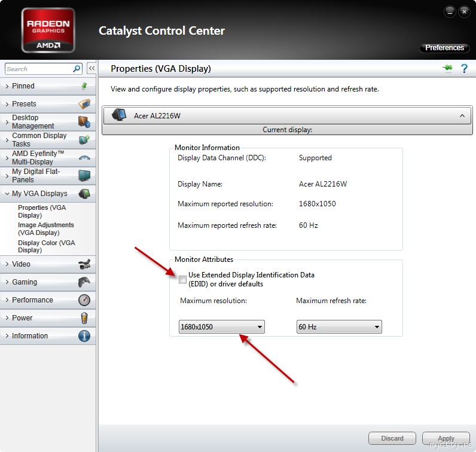
Task: Pin this page using the green pin icon
Action: pyautogui.click(x=447, y=68)
